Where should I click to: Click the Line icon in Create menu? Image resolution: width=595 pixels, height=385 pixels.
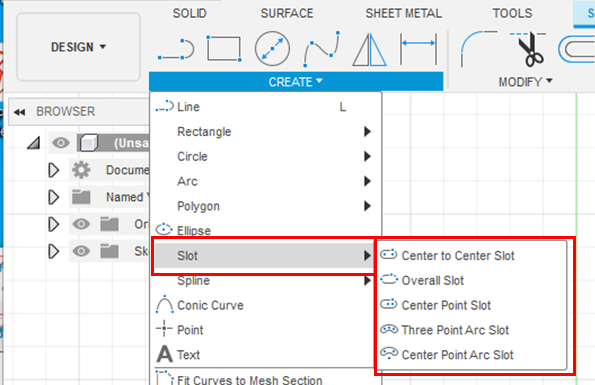pos(164,107)
